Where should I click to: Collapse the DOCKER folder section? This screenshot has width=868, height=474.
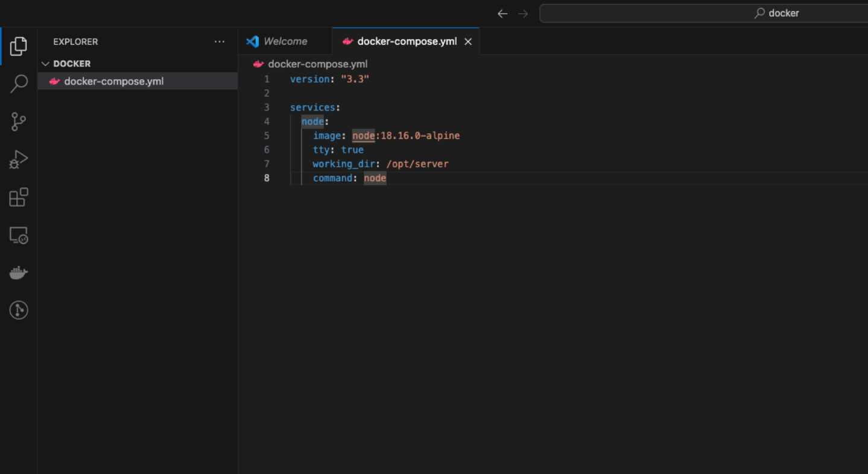pyautogui.click(x=138, y=63)
